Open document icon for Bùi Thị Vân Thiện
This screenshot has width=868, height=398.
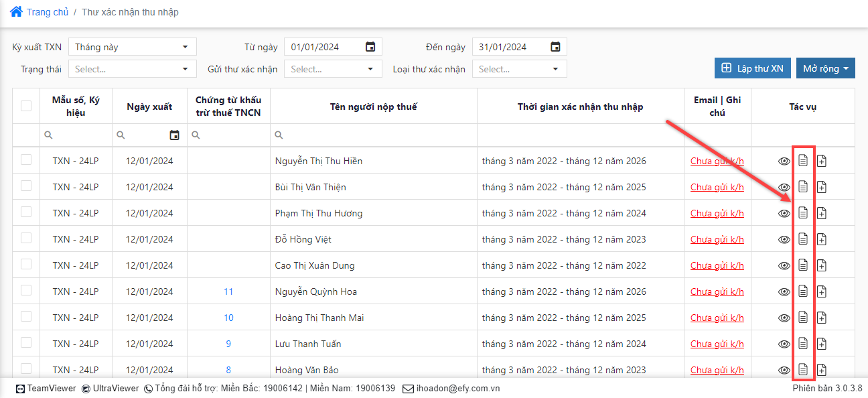pyautogui.click(x=803, y=187)
